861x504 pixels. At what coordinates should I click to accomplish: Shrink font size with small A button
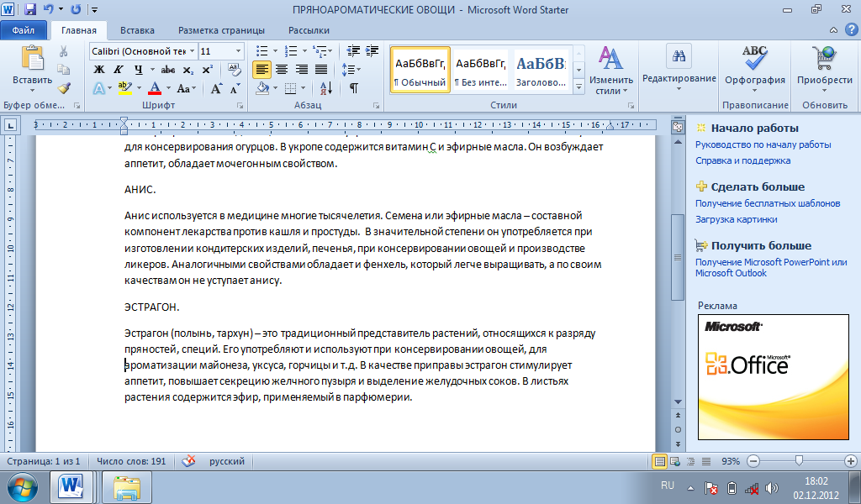[235, 88]
